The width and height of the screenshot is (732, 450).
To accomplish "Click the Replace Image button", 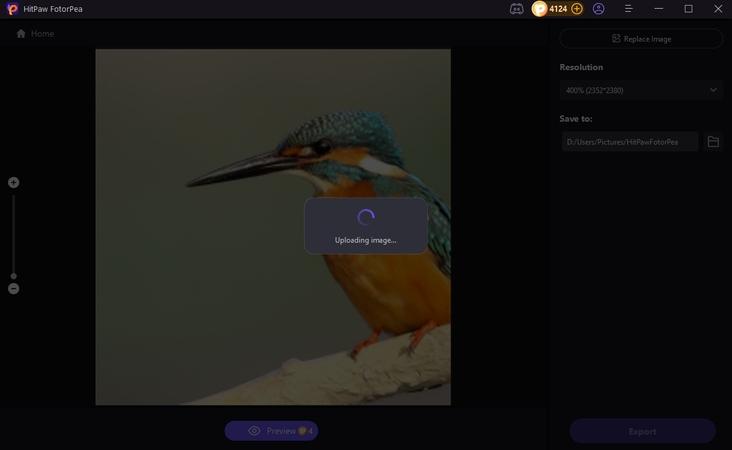I will click(641, 39).
